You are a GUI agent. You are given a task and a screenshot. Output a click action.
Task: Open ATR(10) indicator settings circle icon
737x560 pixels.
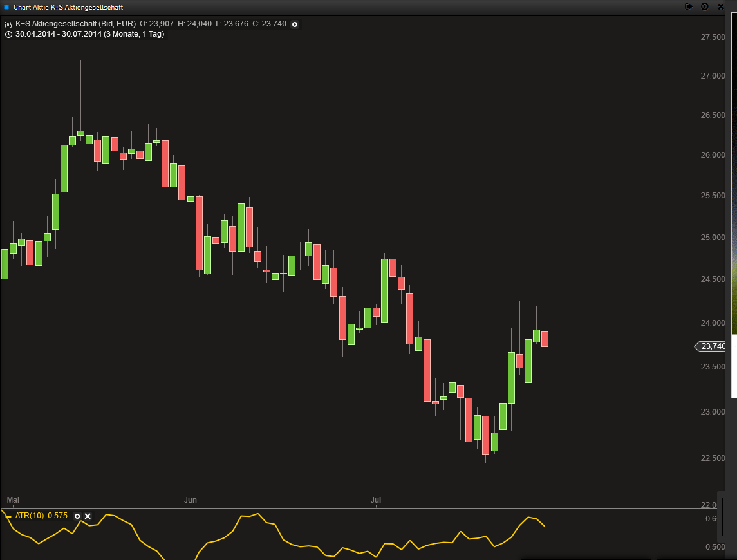(77, 516)
